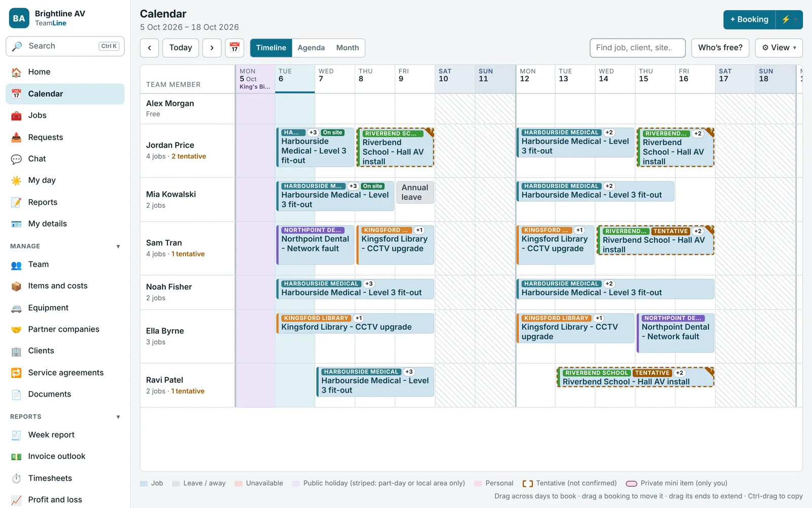This screenshot has height=508, width=812.
Task: Open Timesheets report
Action: point(65,478)
